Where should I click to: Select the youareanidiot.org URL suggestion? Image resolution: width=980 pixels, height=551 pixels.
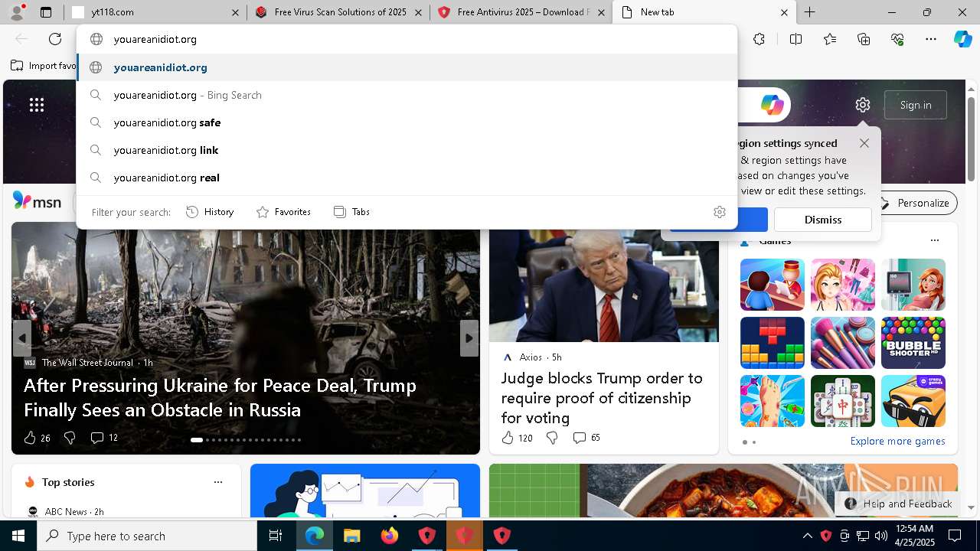pos(407,67)
